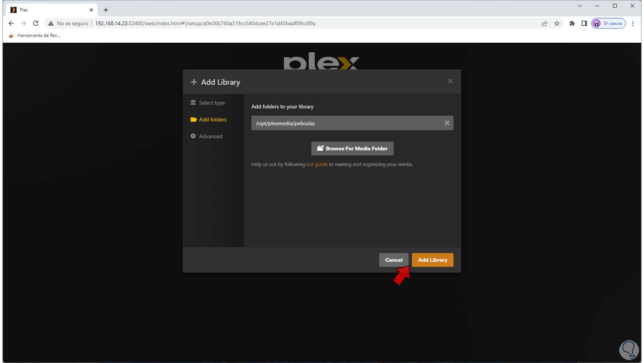Share this page icon in address bar

[544, 23]
